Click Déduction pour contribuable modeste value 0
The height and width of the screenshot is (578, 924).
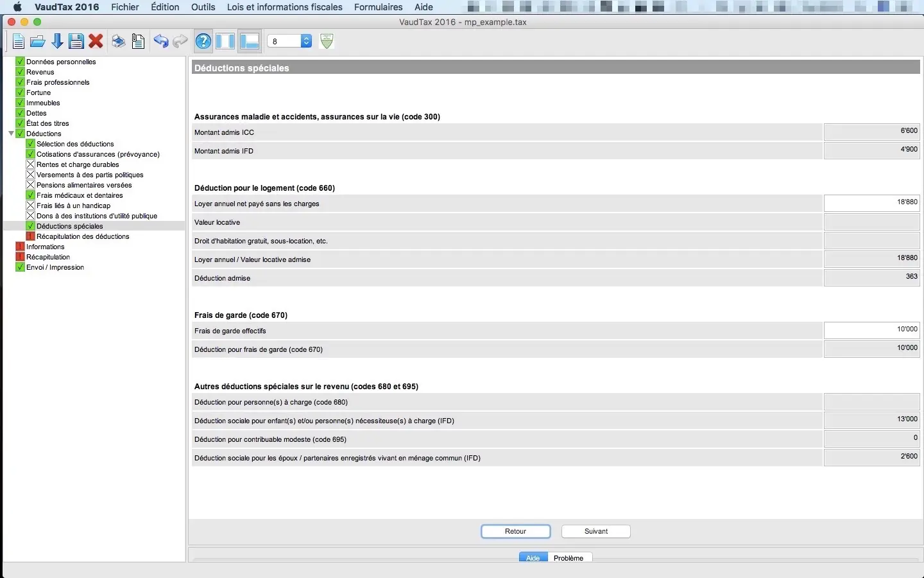pos(872,439)
